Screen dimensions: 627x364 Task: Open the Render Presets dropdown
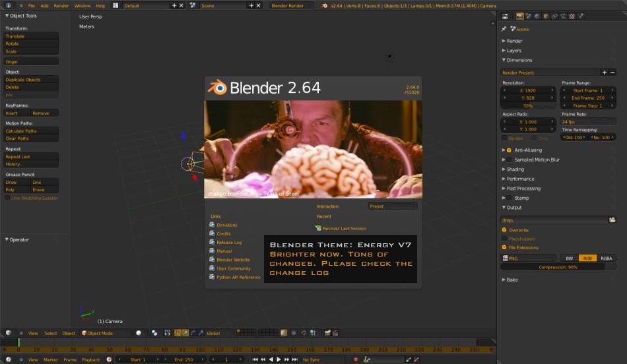pyautogui.click(x=550, y=73)
